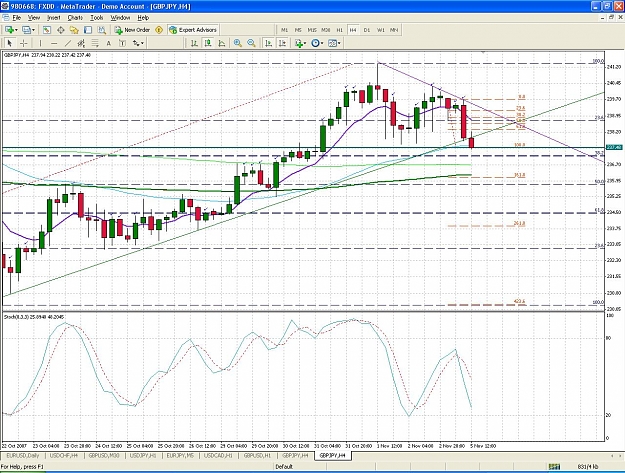
Task: Switch to M15 timeframe
Action: (x=312, y=30)
